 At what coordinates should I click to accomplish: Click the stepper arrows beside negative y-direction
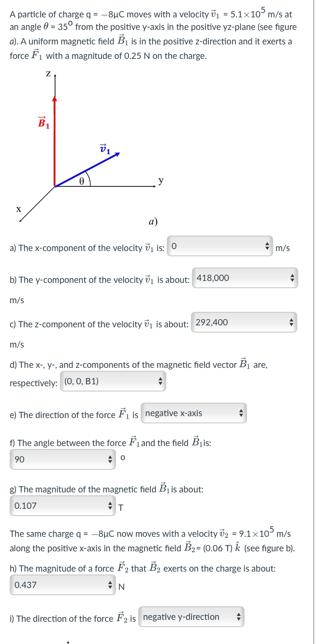pyautogui.click(x=239, y=616)
